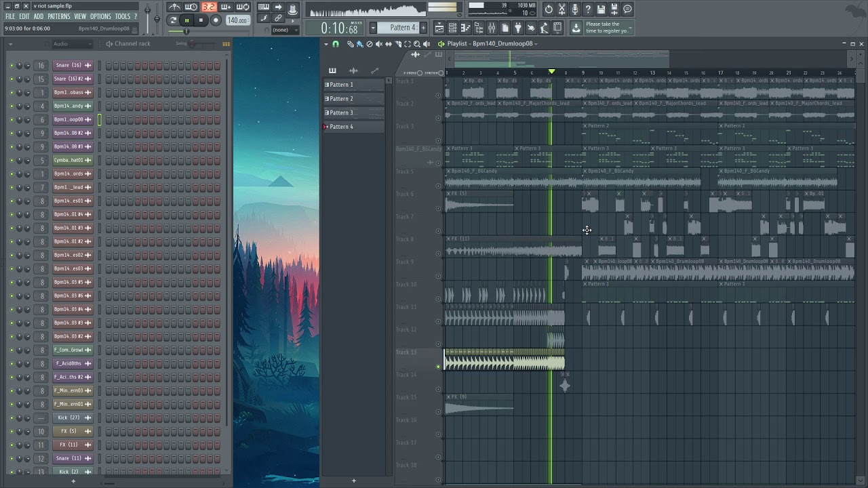Click the Kick (27) channel button
The height and width of the screenshot is (488, 868).
pyautogui.click(x=73, y=418)
